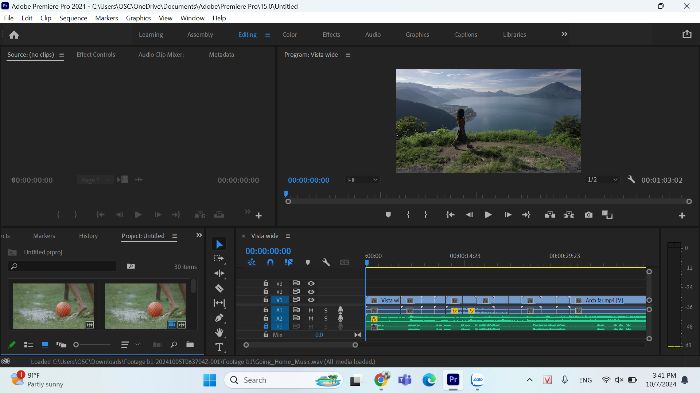Select the Razor tool
Screen dimensions: 700x393
pos(219,288)
